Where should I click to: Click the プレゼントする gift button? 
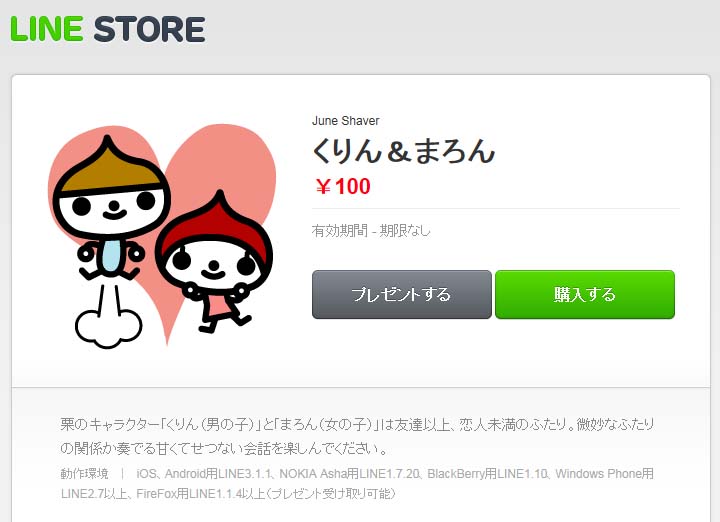[x=402, y=294]
